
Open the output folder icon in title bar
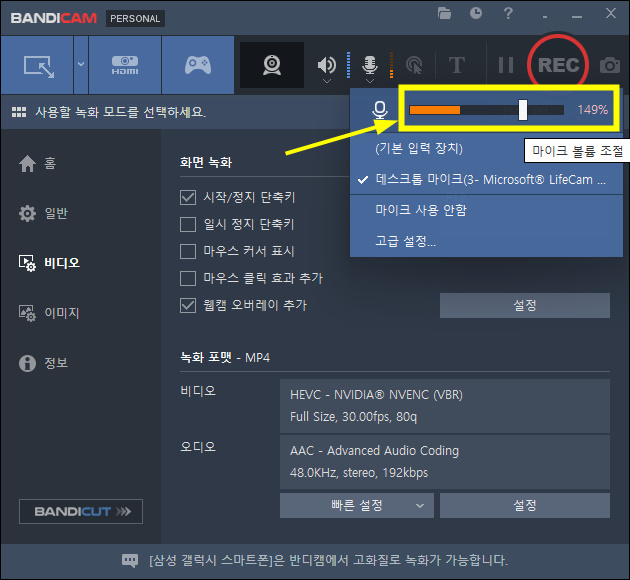click(444, 14)
